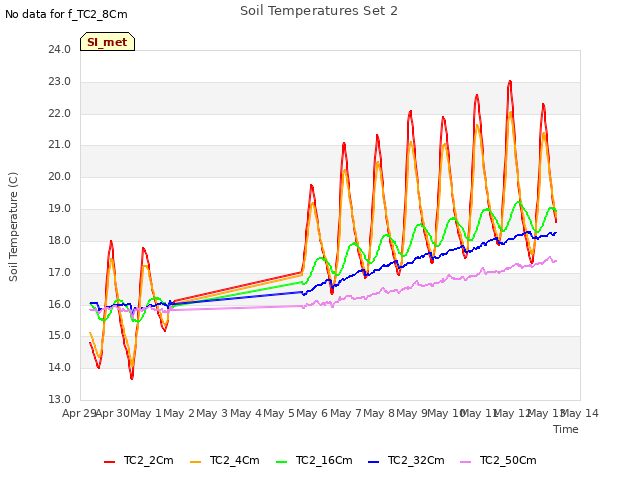Image resolution: width=640 pixels, height=480 pixels.
Task: Click the 18.0 y-axis tick label
Action: tap(60, 240)
